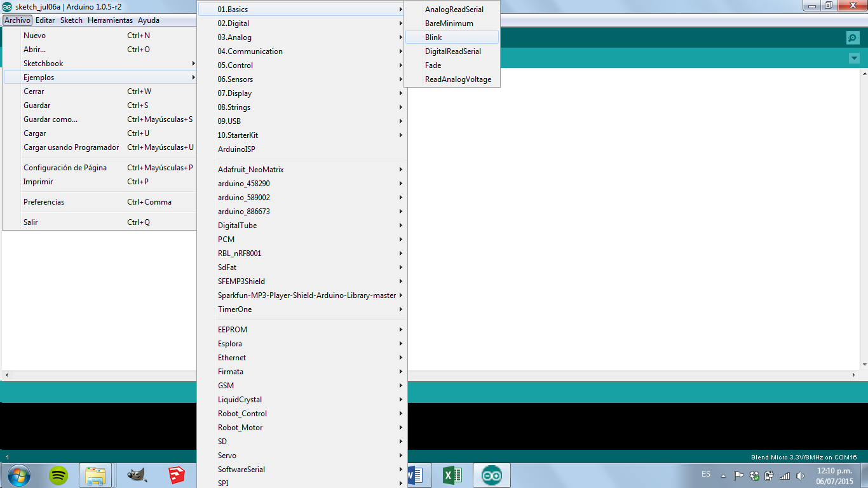The width and height of the screenshot is (868, 488).
Task: Expand the SoftwareSerial examples
Action: pos(302,470)
